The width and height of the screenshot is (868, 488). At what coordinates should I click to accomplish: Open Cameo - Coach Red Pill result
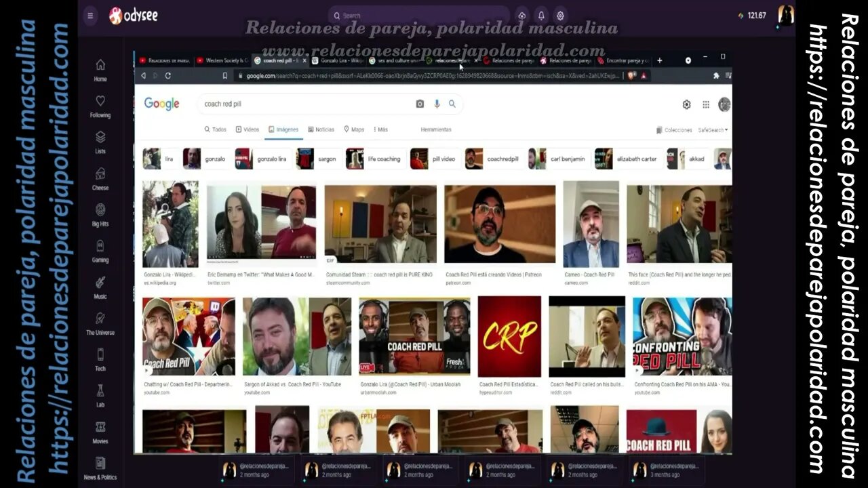(x=591, y=224)
